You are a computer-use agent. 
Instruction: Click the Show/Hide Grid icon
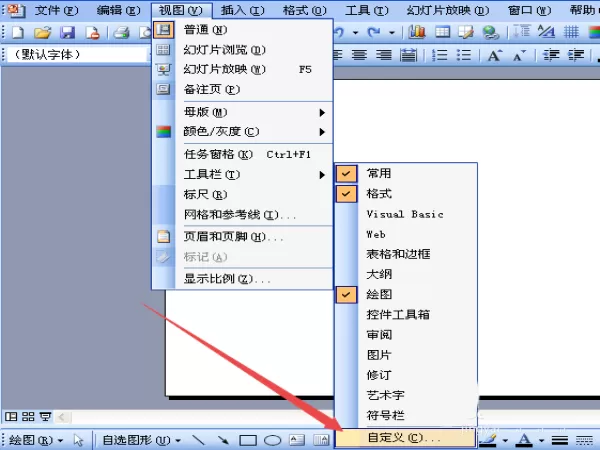[571, 32]
